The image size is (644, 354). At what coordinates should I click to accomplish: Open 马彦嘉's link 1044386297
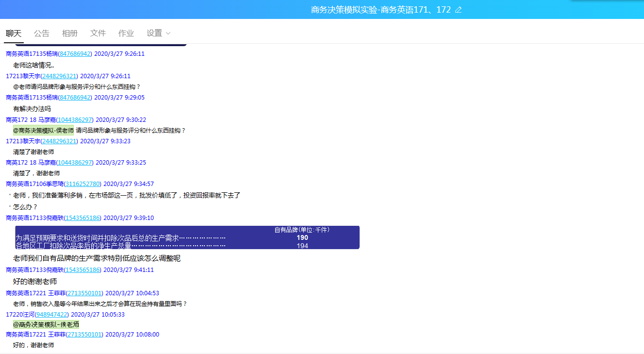(x=74, y=119)
